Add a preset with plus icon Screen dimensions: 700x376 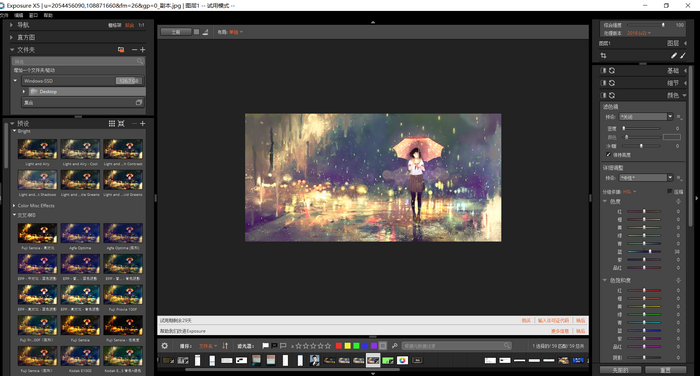click(142, 124)
